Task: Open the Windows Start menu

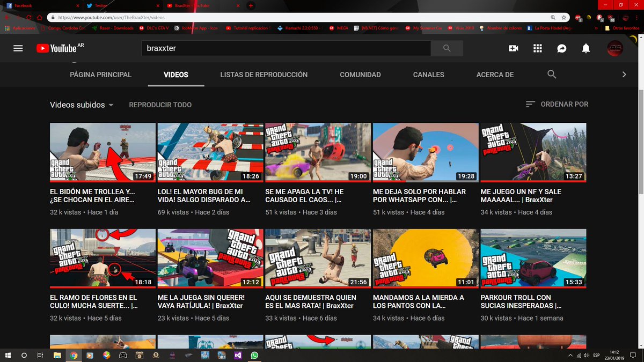Action: (x=8, y=355)
